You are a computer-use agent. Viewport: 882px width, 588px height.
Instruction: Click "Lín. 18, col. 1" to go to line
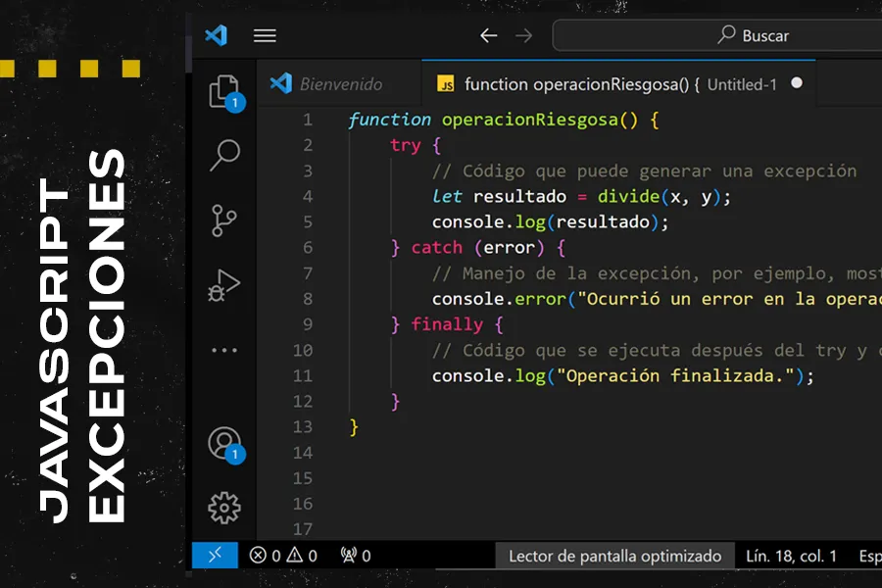[790, 555]
